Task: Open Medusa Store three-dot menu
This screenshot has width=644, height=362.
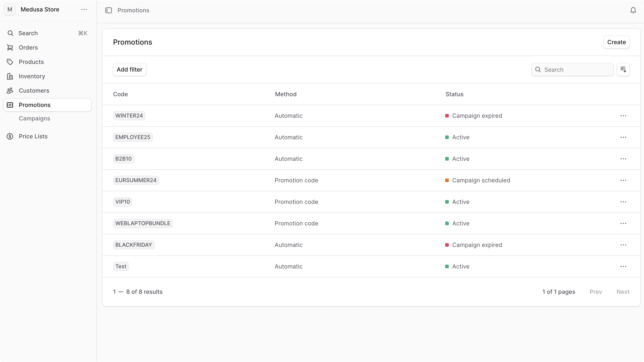Action: coord(84,9)
